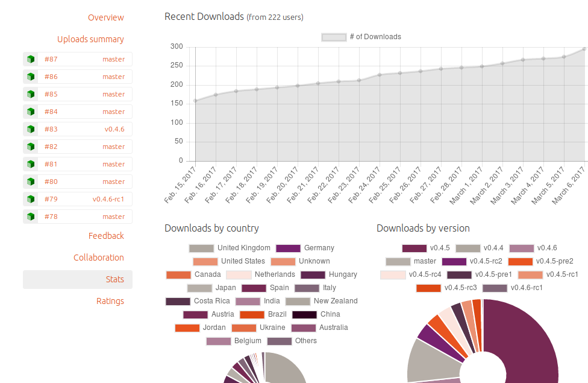Image resolution: width=588 pixels, height=383 pixels.
Task: Click the Spain legend entry
Action: click(265, 288)
